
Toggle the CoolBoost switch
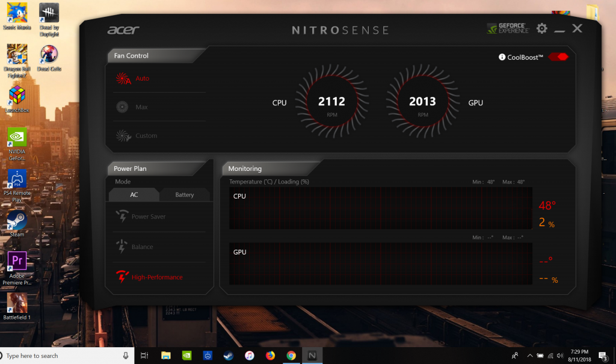pos(557,56)
